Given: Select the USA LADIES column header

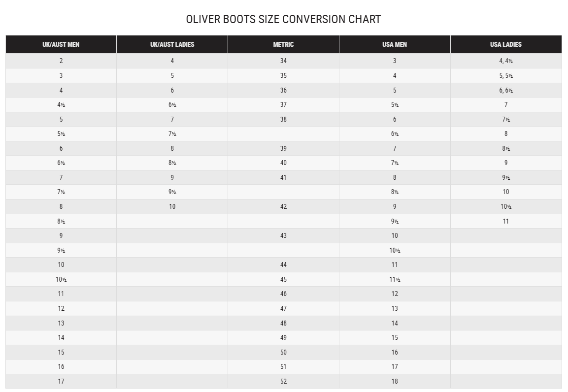Looking at the screenshot, I should tap(506, 44).
